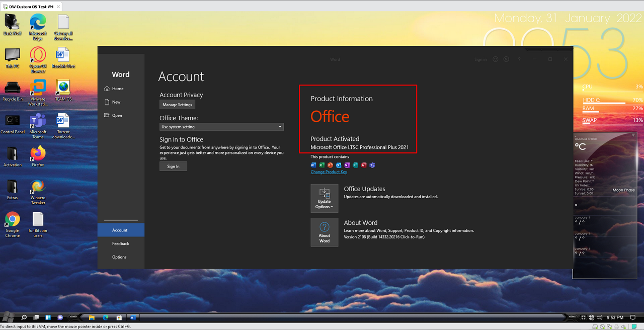Open Feedback in Word sidebar
644x330 pixels.
(121, 243)
